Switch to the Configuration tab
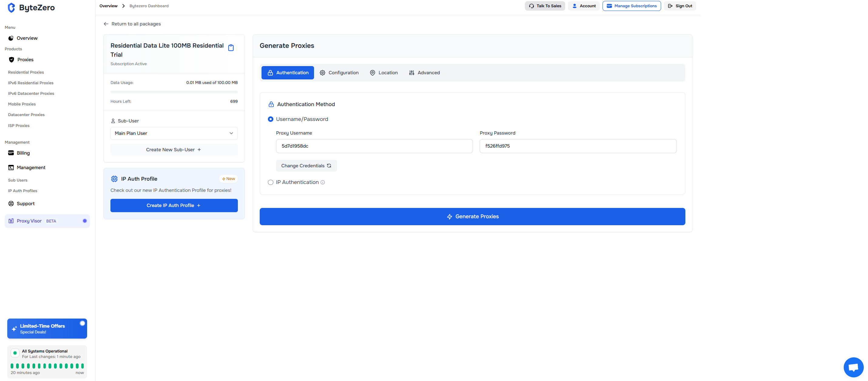The width and height of the screenshot is (868, 381). click(x=339, y=73)
